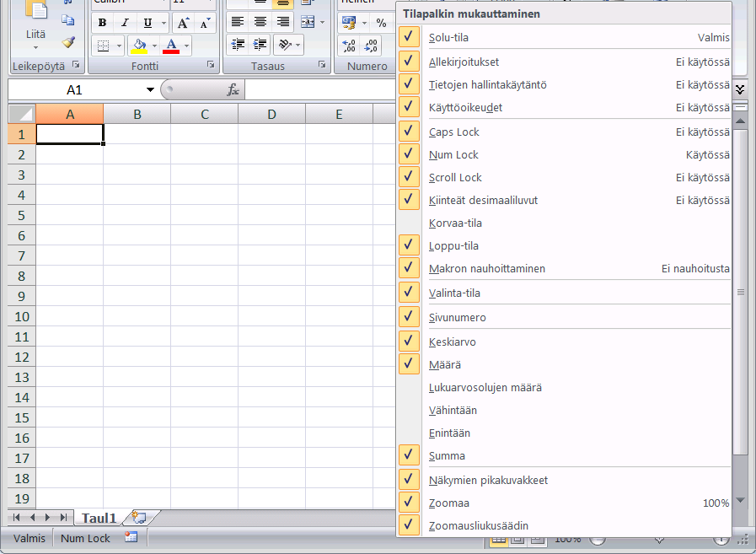Select row 5 header
Screen dimensions: 756x554
[x=22, y=215]
